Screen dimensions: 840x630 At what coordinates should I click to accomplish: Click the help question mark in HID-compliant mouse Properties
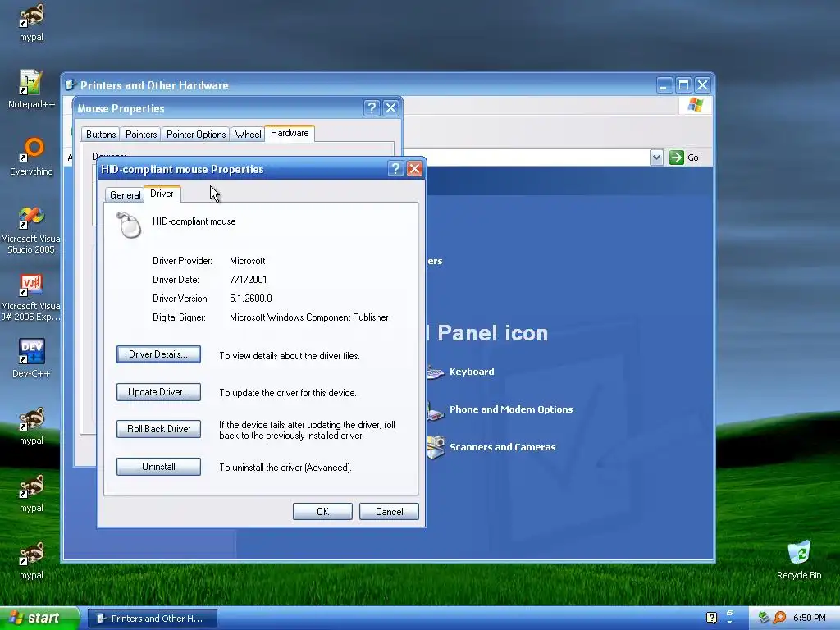(x=395, y=169)
